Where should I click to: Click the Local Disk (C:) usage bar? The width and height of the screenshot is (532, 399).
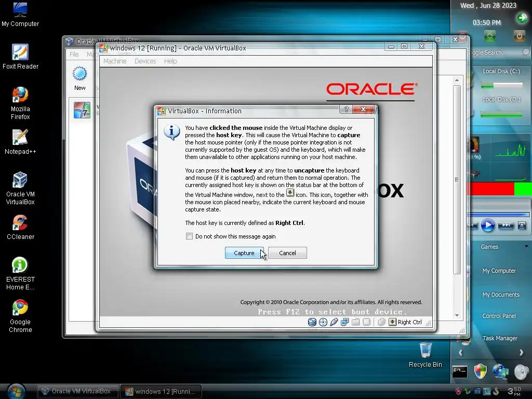[502, 85]
